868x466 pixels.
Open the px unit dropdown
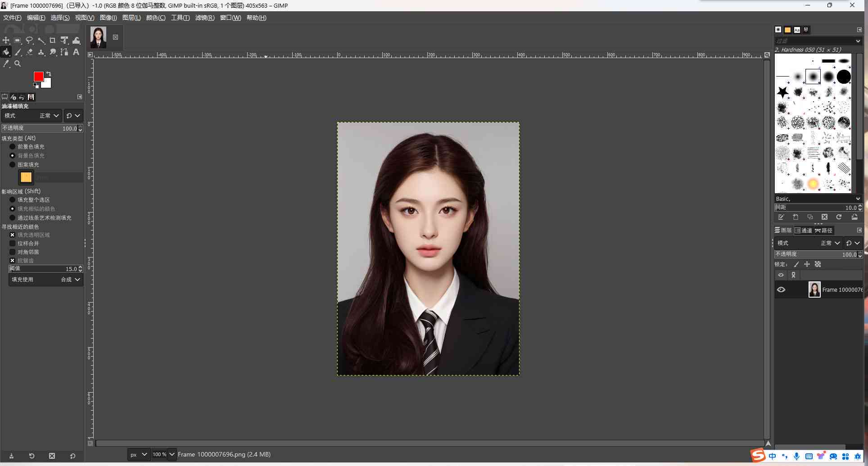pos(139,455)
